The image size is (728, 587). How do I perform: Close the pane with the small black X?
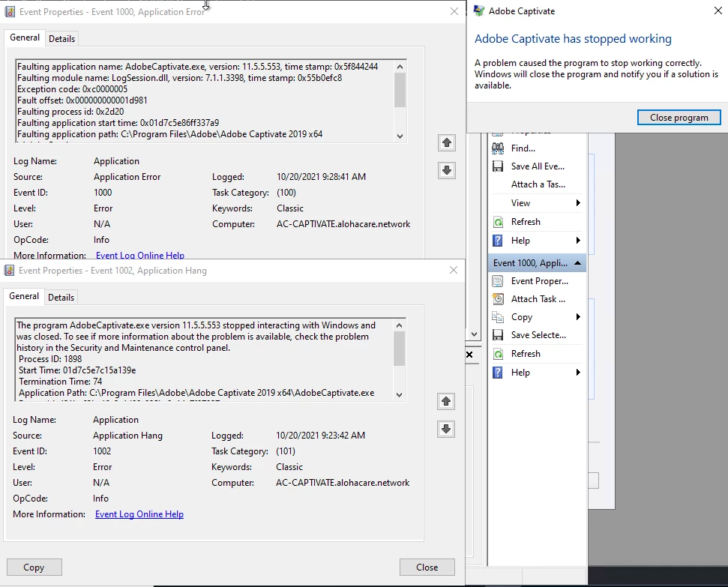[469, 355]
